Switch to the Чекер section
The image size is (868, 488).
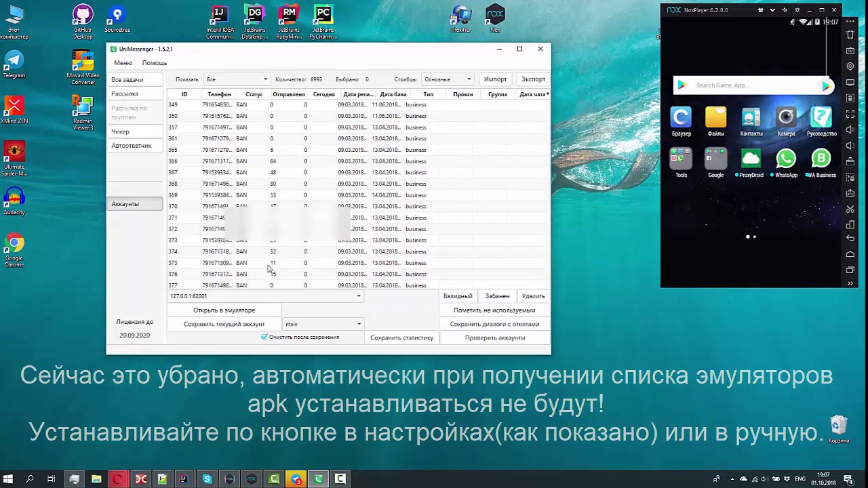coord(121,131)
